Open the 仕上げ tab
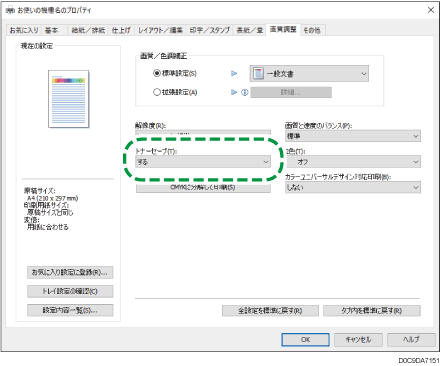The width and height of the screenshot is (440, 366). 121,30
